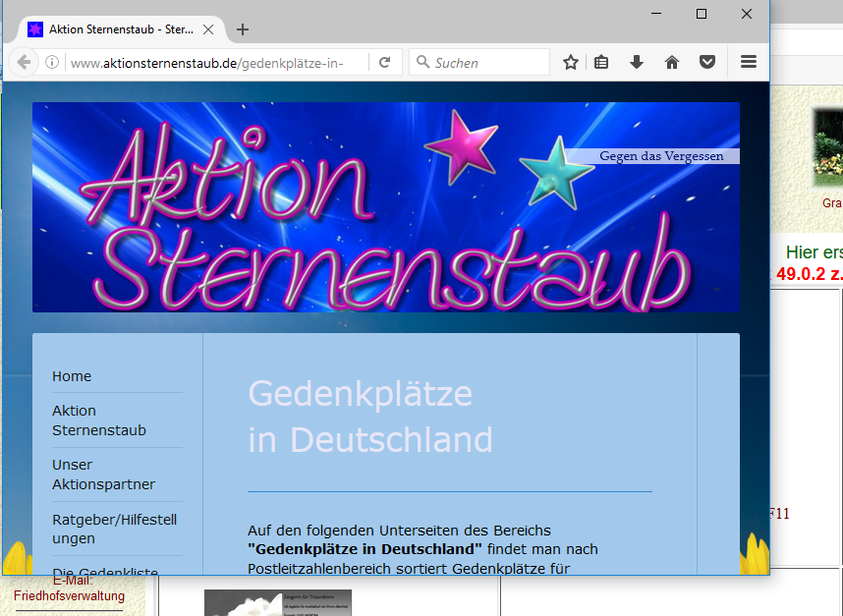The height and width of the screenshot is (616, 843).
Task: Open Aktion Sternenstaub sidebar menu item
Action: coord(99,420)
